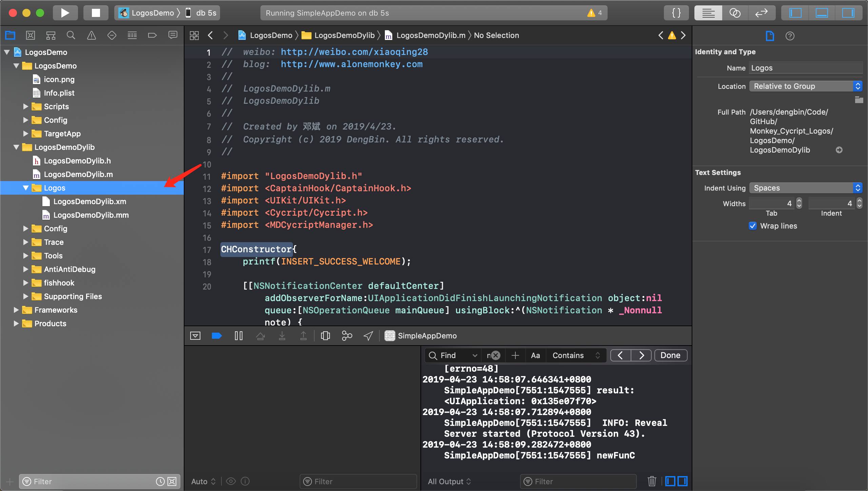The width and height of the screenshot is (868, 491).
Task: Stop the running app
Action: click(96, 13)
